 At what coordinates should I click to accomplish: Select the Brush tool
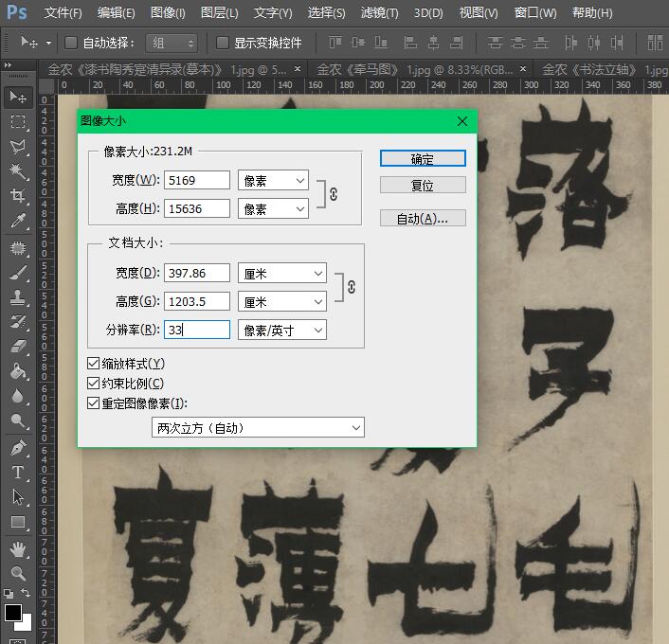coord(18,273)
